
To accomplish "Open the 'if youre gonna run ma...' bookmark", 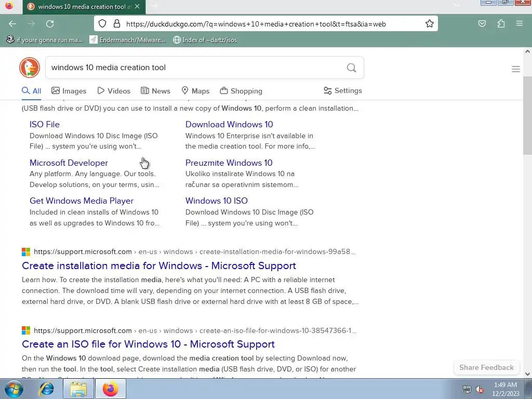I will (45, 39).
